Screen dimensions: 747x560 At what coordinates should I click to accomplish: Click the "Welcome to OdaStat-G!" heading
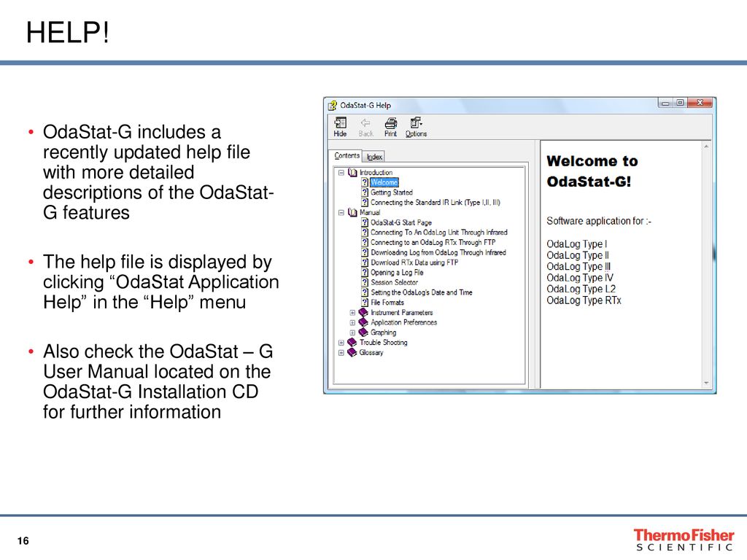point(592,171)
